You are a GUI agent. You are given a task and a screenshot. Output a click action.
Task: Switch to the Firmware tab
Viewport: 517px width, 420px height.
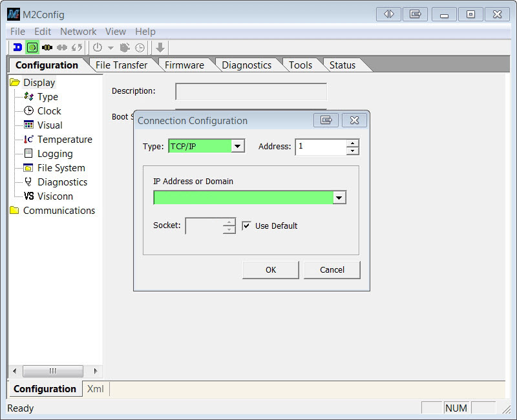point(184,65)
